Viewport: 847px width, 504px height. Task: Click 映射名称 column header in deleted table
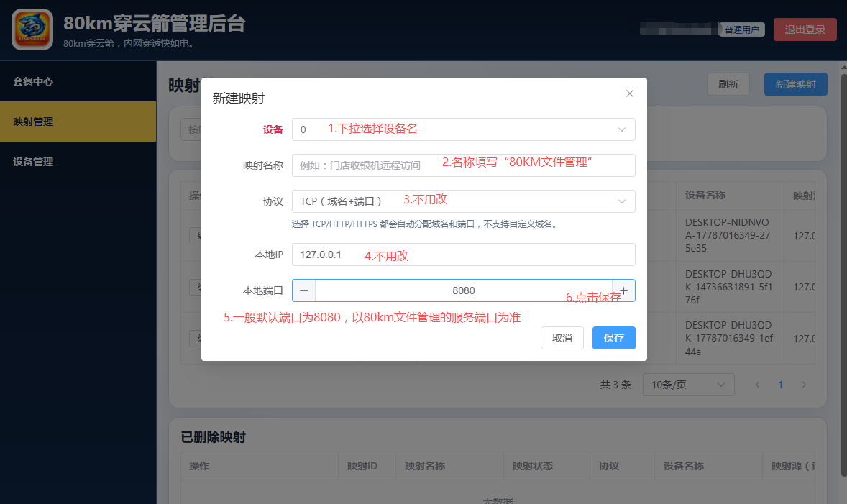[x=425, y=466]
